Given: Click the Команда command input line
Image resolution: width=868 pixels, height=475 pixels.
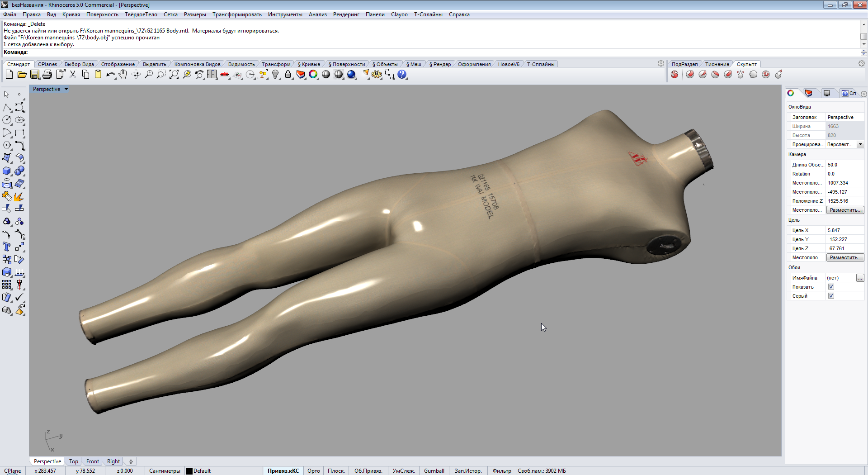Looking at the screenshot, I should coord(443,52).
